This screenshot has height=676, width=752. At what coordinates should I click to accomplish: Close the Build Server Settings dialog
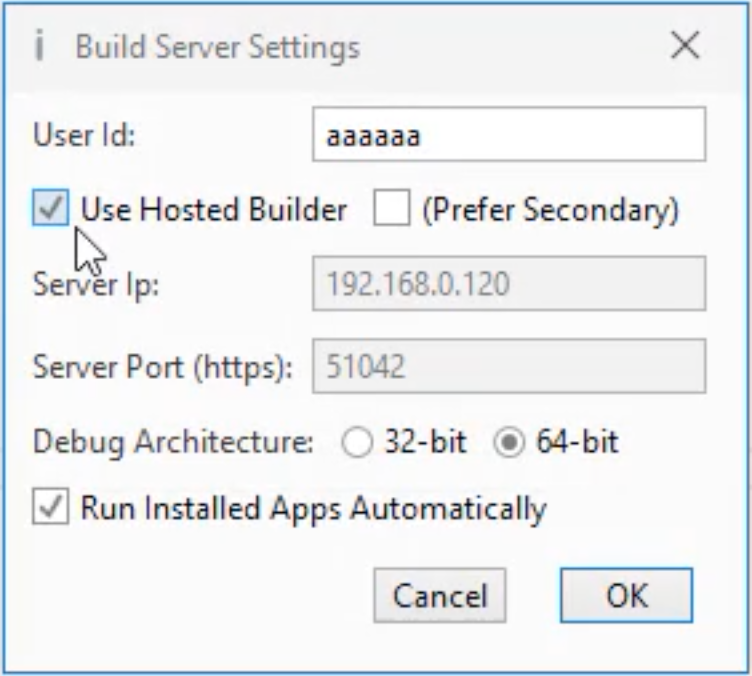[685, 46]
